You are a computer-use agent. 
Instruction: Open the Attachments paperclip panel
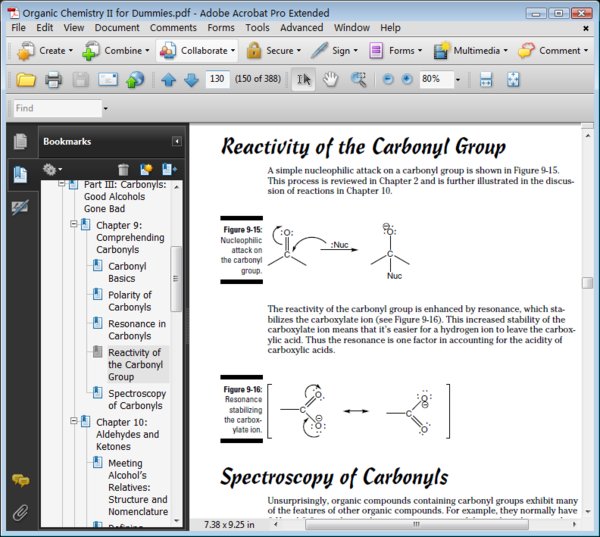tap(20, 512)
